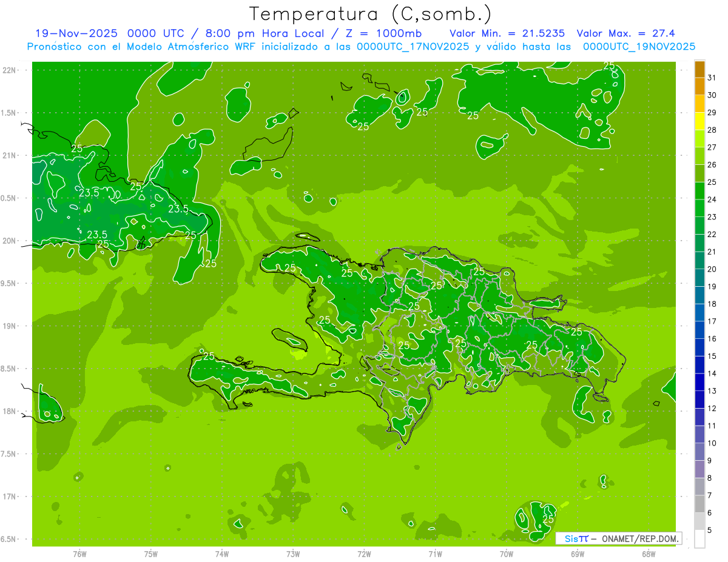Image resolution: width=728 pixels, height=562 pixels.
Task: Click the "71W" longitude axis label
Action: coord(435,554)
